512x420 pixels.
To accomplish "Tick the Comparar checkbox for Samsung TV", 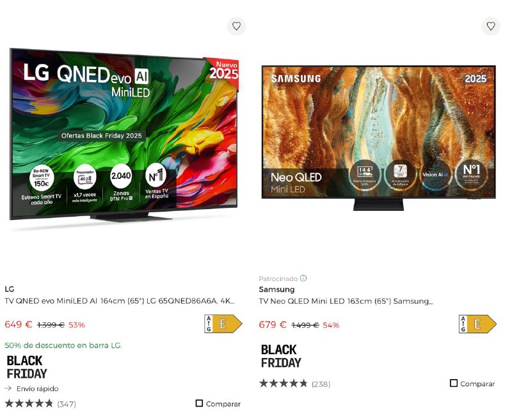I will pos(454,383).
